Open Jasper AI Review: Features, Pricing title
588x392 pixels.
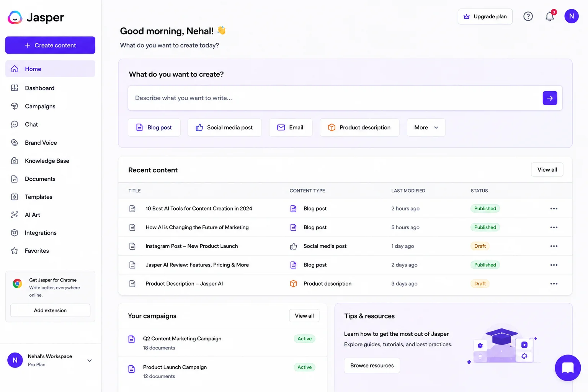[x=197, y=265]
